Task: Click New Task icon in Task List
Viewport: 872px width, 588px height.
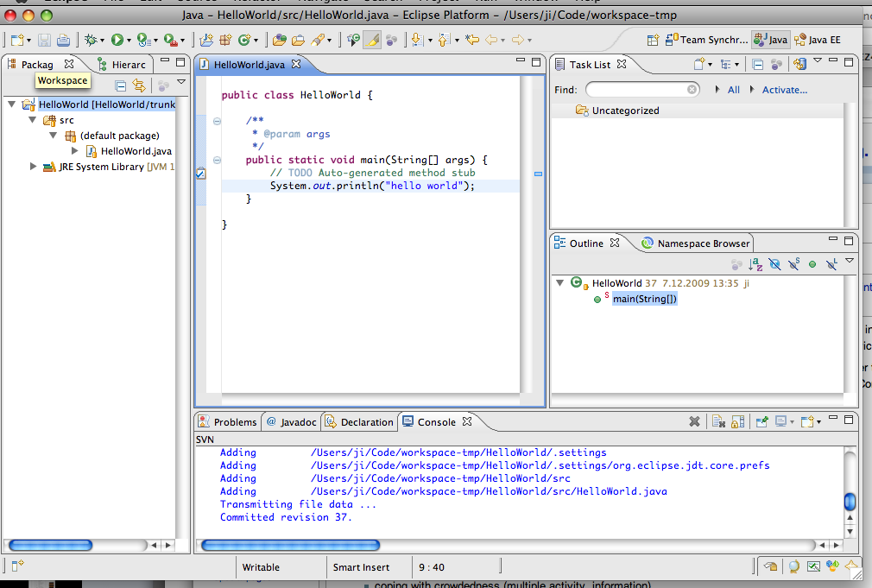Action: click(699, 64)
